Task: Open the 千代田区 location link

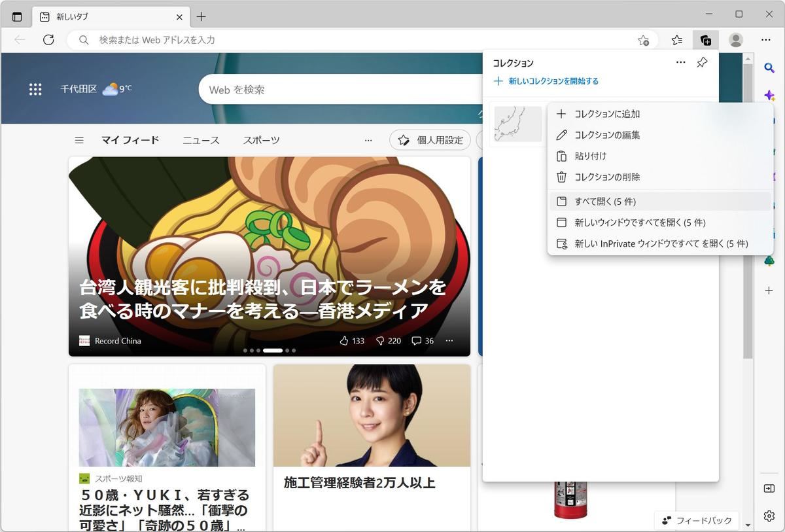Action: [x=78, y=89]
